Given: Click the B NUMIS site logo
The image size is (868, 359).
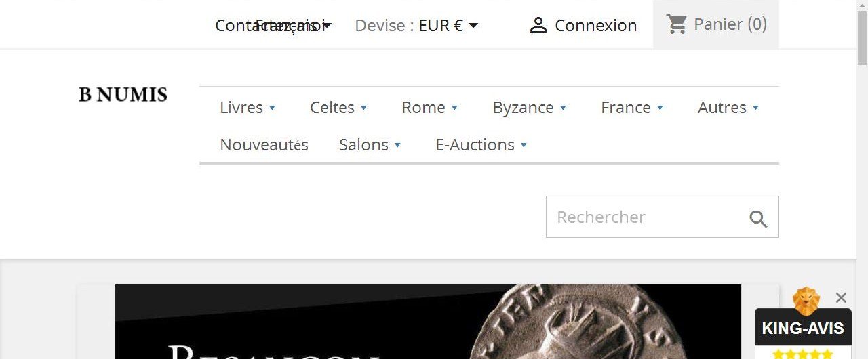Looking at the screenshot, I should [x=123, y=95].
